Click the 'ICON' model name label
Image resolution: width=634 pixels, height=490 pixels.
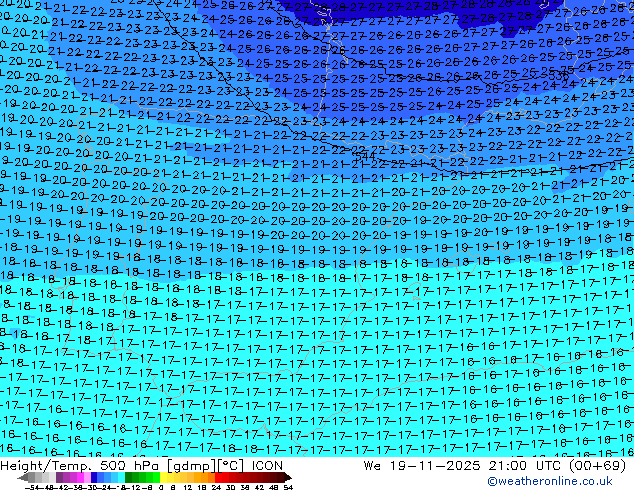[x=267, y=466]
